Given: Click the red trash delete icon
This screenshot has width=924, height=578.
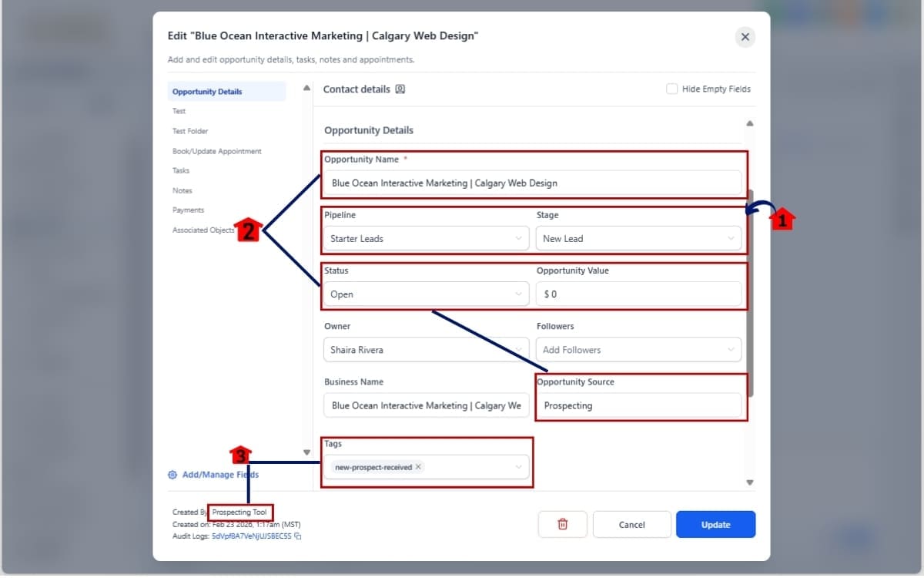Looking at the screenshot, I should 562,524.
